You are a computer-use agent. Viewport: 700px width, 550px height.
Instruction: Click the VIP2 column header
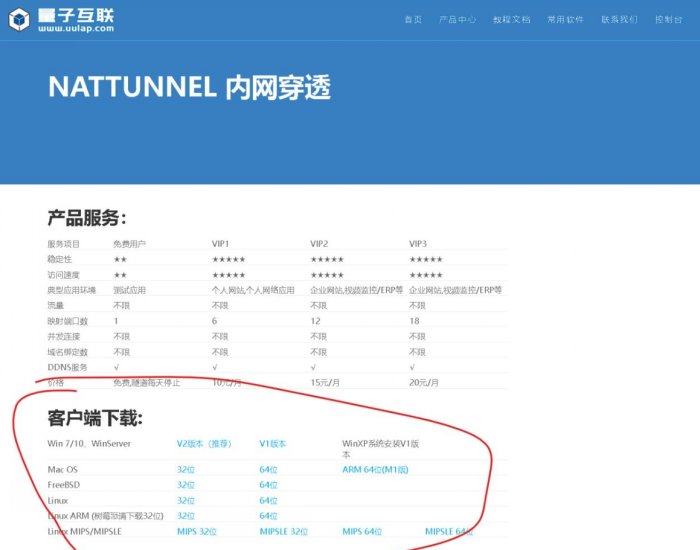coord(319,244)
